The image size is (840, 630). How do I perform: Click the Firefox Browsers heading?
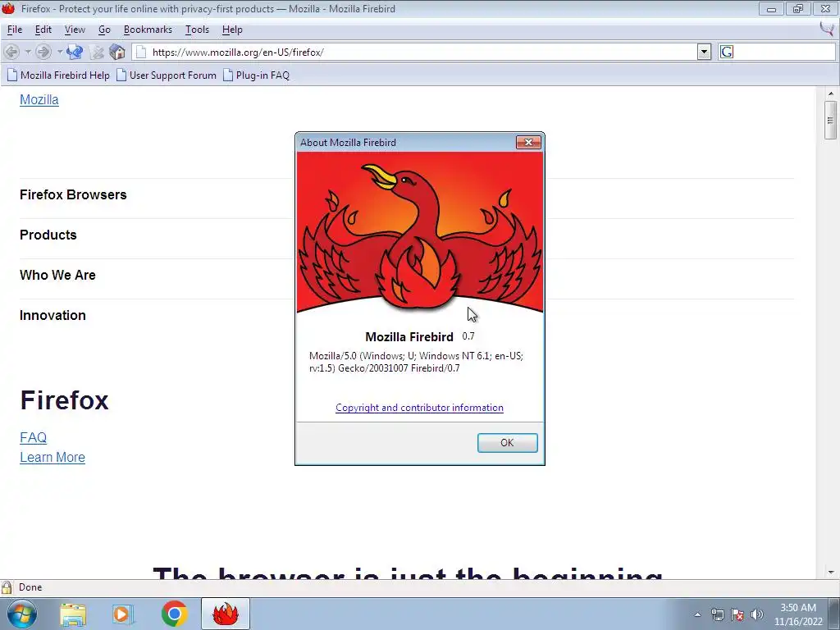[x=73, y=194]
